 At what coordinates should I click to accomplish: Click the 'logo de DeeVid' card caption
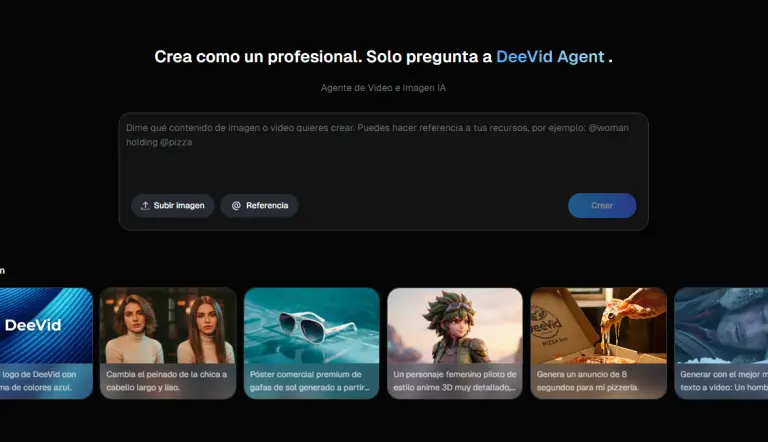pyautogui.click(x=44, y=381)
